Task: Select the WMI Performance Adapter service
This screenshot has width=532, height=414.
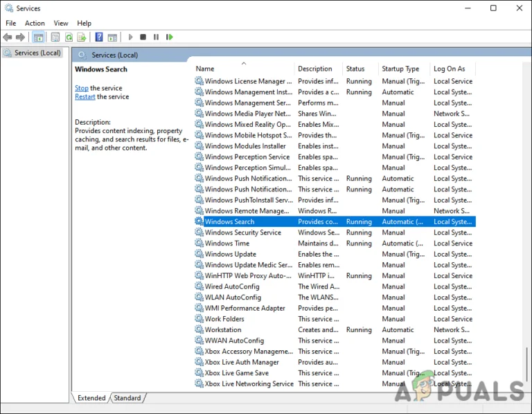Action: point(335,308)
